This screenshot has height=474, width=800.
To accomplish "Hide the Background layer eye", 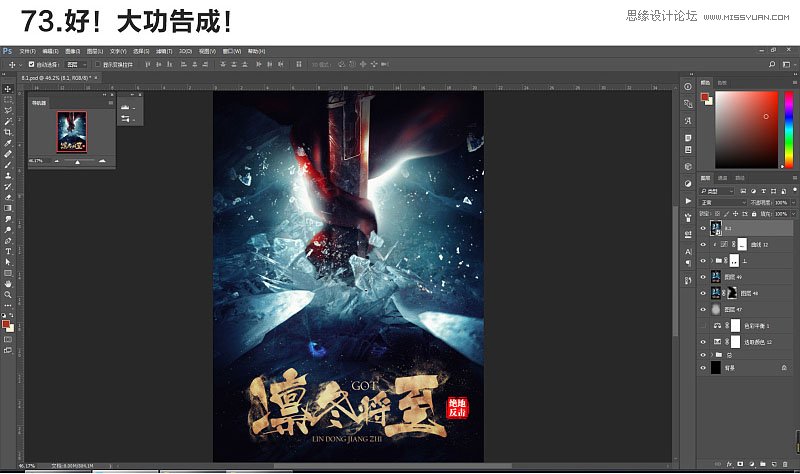I will click(x=704, y=367).
